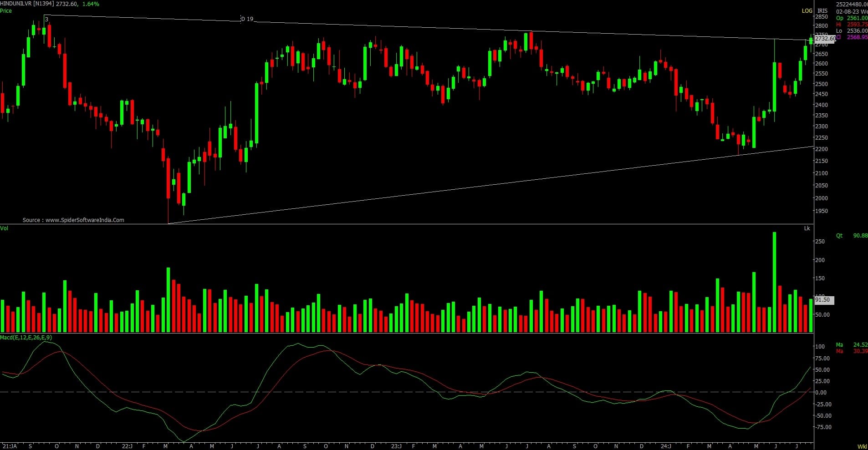The height and width of the screenshot is (450, 868).
Task: Toggle the Lk volume unit label
Action: tap(807, 228)
